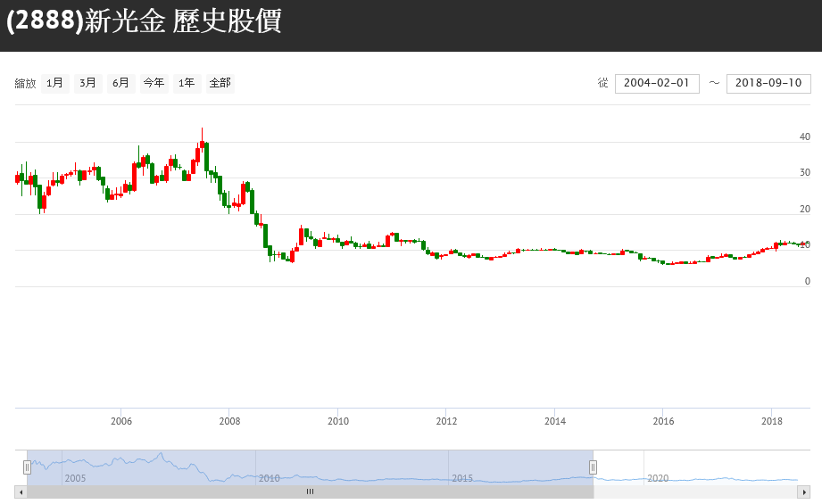Click the 2008 x-axis label
The height and width of the screenshot is (504, 822).
tap(229, 421)
